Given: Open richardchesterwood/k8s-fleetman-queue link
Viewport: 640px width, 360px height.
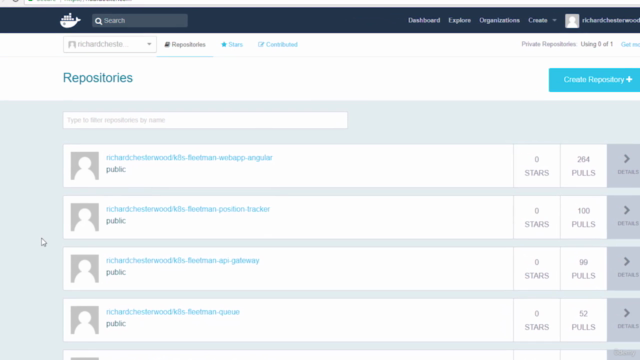Looking at the screenshot, I should pyautogui.click(x=173, y=312).
